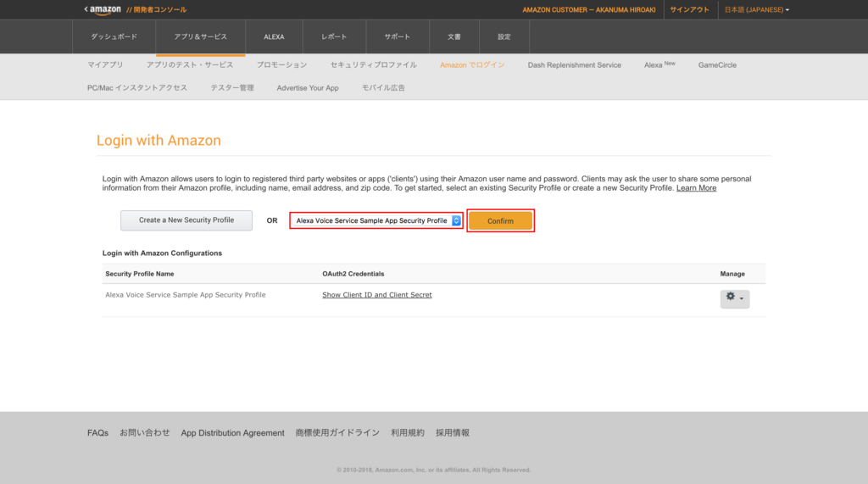Open the 文書 tab

click(454, 36)
